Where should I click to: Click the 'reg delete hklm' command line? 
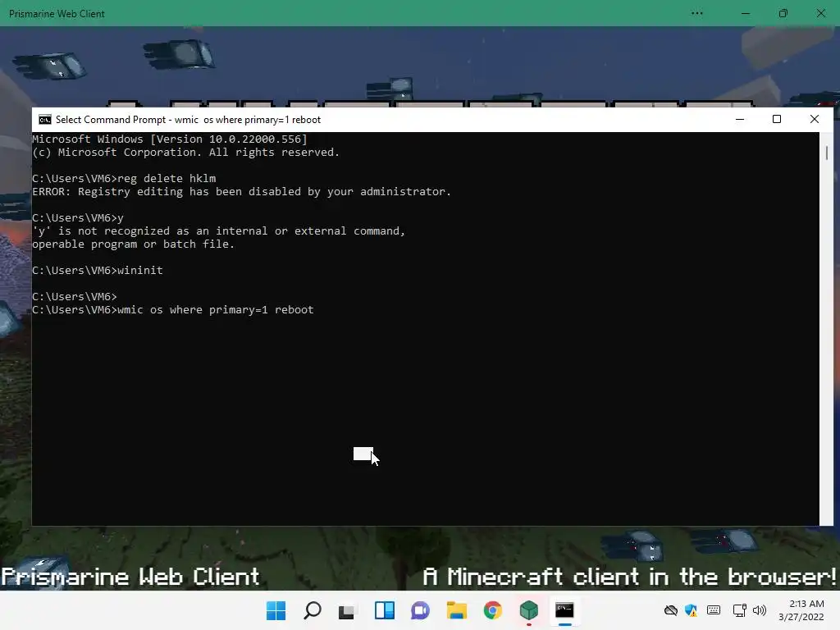pyautogui.click(x=124, y=178)
